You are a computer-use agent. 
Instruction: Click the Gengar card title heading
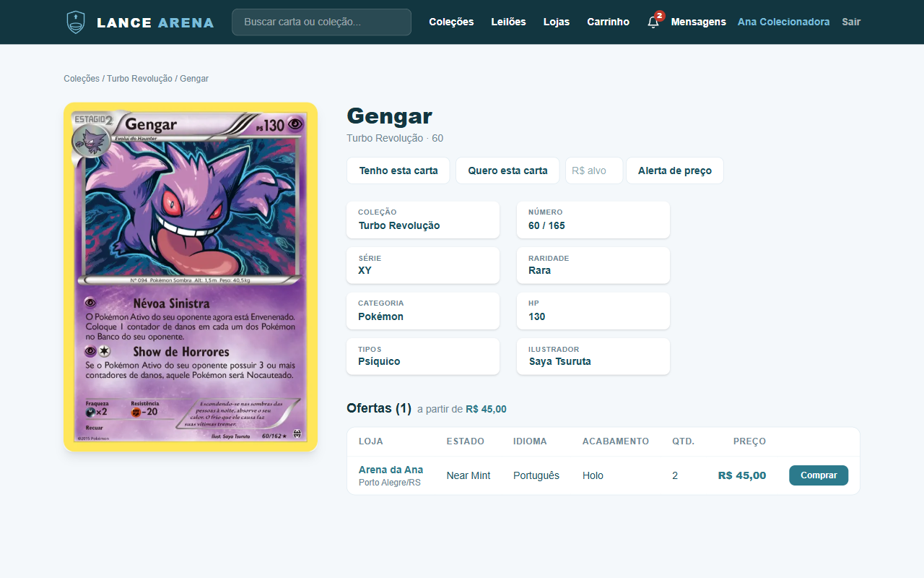pos(390,116)
